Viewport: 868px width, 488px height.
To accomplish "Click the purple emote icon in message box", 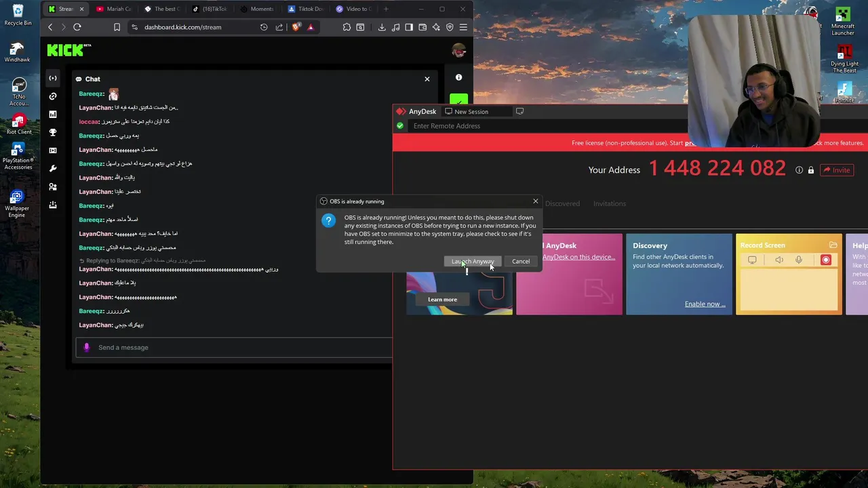I will tap(86, 348).
